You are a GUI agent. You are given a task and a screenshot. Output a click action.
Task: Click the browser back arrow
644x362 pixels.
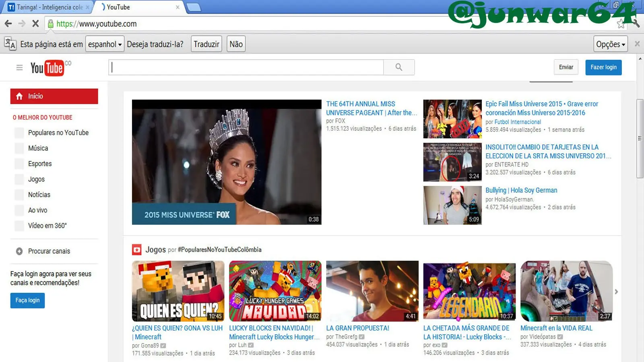(x=8, y=24)
